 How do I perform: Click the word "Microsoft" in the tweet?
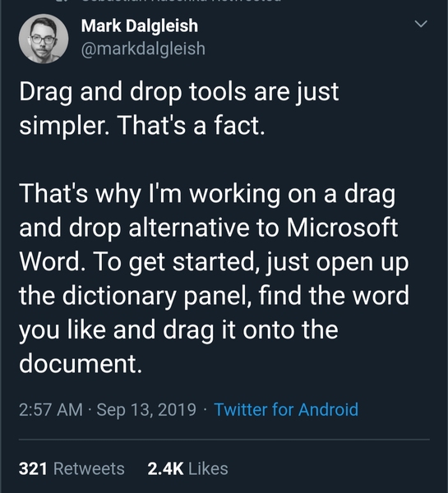click(x=342, y=228)
